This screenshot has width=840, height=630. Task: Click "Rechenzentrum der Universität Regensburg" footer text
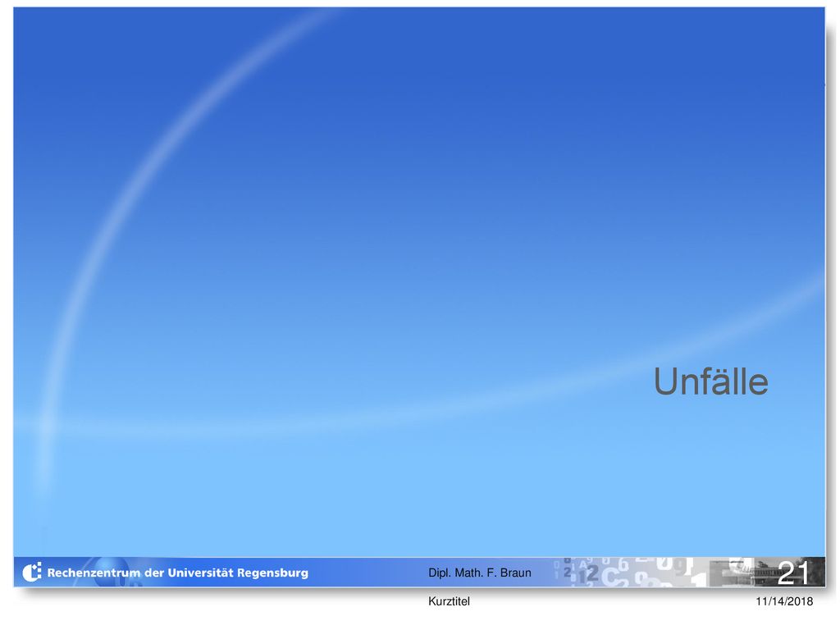tap(178, 573)
